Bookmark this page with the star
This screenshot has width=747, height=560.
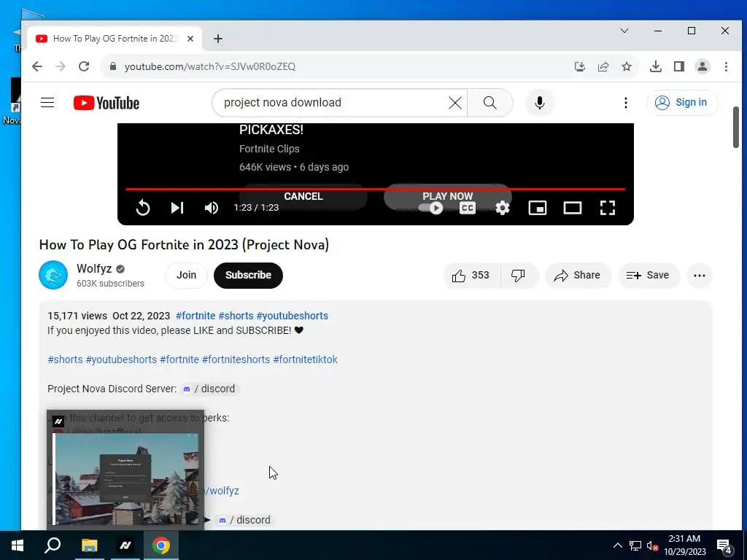[627, 66]
